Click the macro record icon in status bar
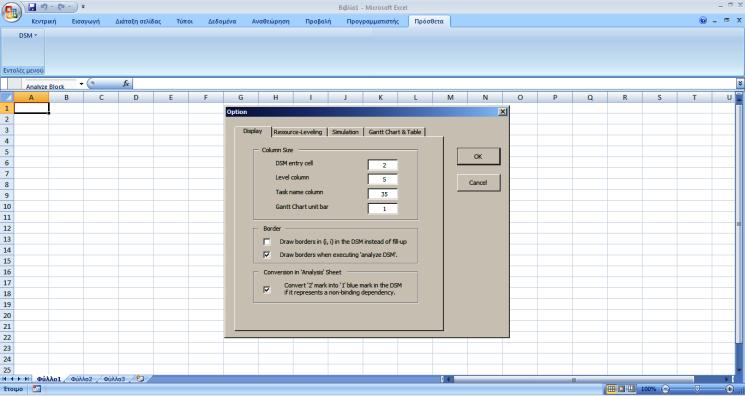745x396 pixels. 37,389
